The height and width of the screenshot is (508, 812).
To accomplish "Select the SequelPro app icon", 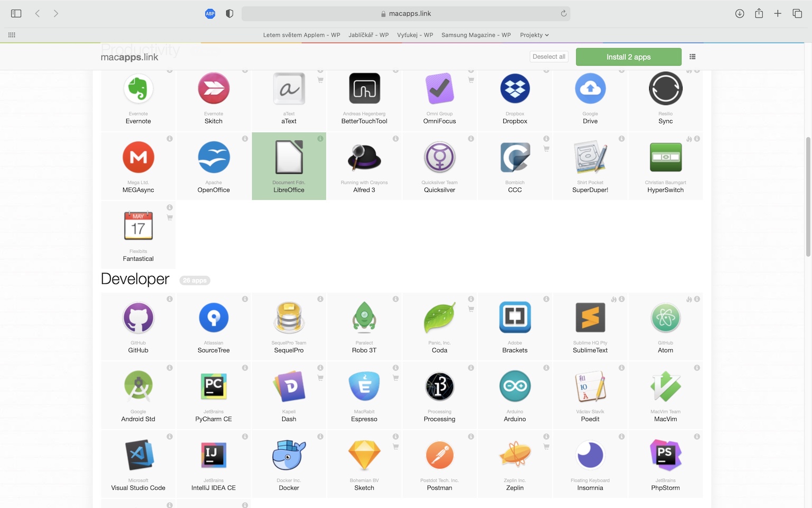I will click(x=289, y=317).
